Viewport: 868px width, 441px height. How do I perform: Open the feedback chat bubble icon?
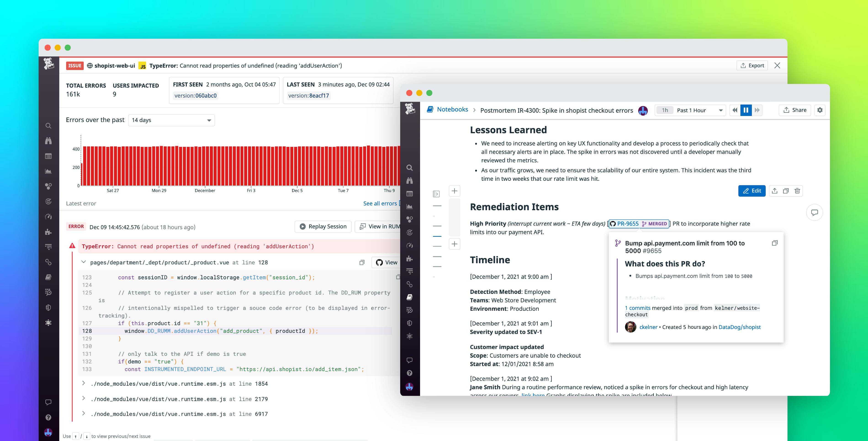[x=409, y=360]
